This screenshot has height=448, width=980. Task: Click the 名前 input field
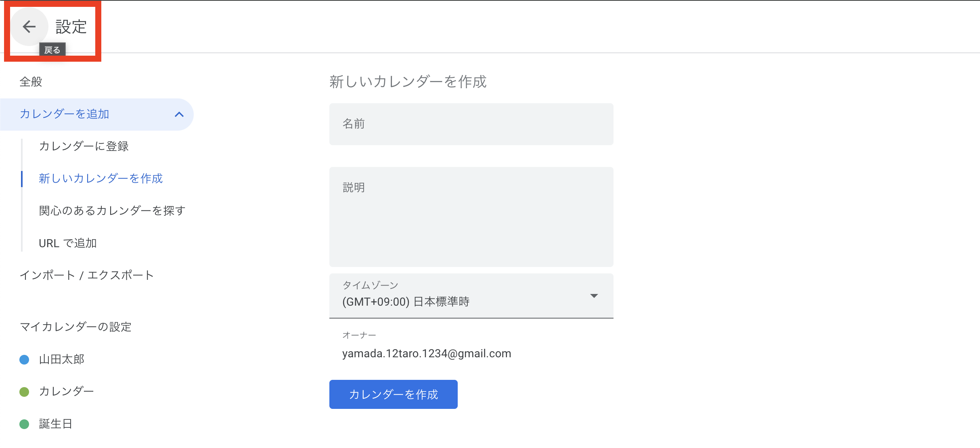pyautogui.click(x=471, y=124)
